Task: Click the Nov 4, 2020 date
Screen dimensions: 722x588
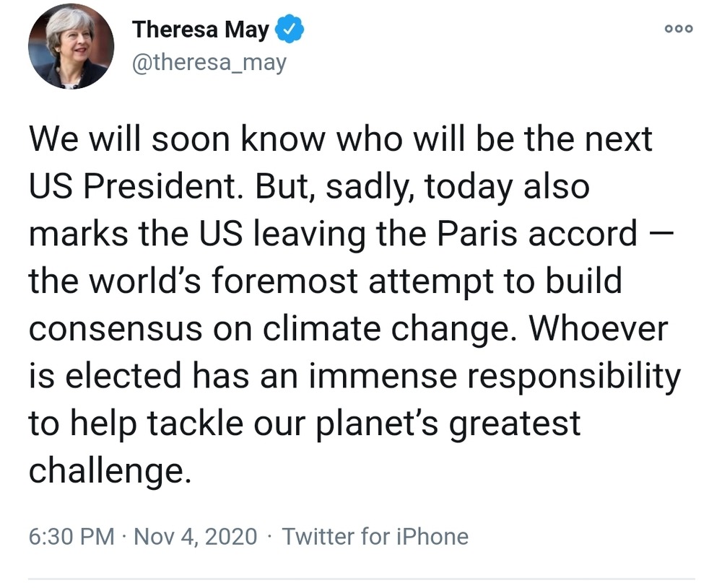Action: [x=196, y=537]
